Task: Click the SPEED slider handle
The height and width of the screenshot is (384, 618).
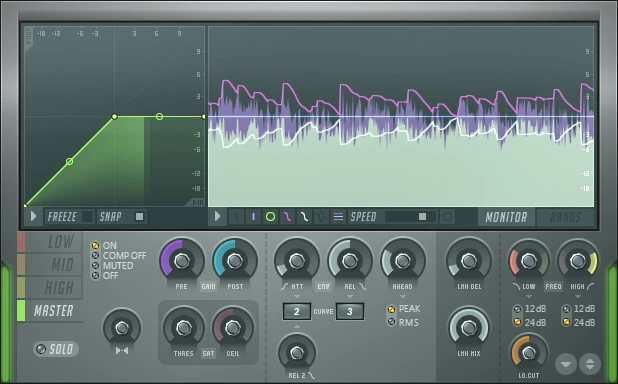Action: [x=423, y=216]
